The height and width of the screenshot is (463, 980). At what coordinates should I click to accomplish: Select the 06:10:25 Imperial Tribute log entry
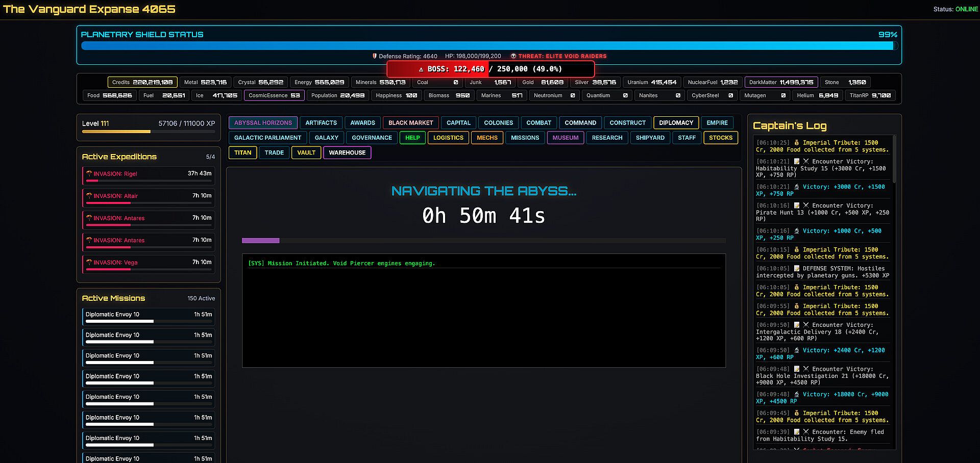click(823, 146)
